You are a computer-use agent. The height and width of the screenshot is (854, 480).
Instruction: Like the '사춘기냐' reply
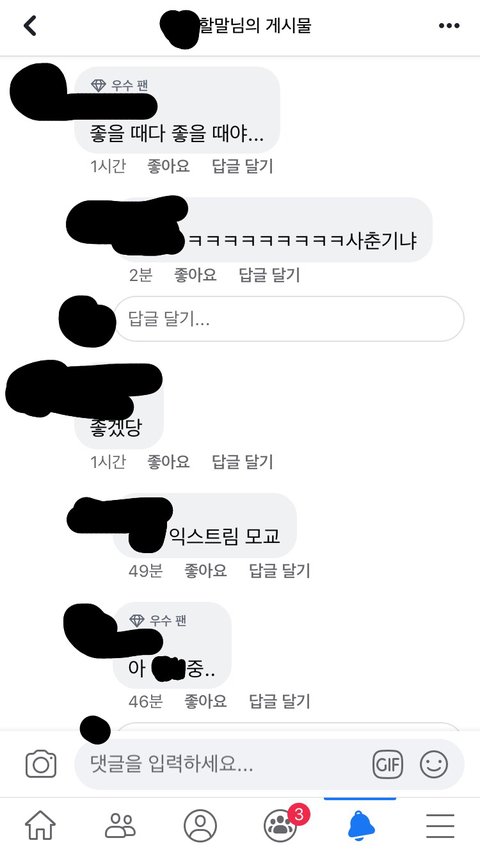point(195,274)
